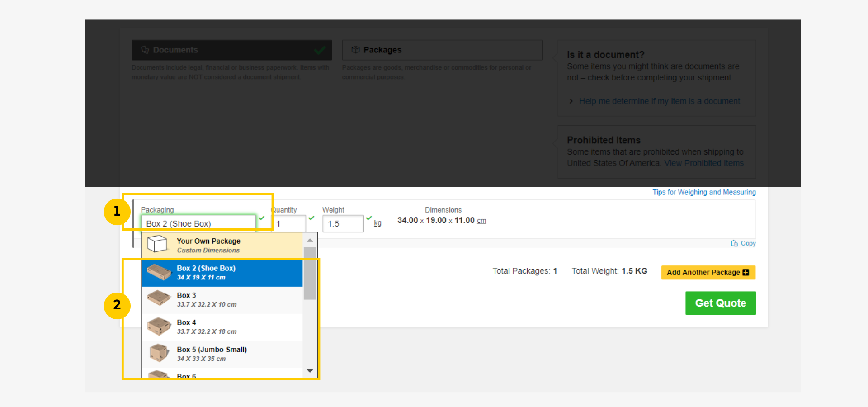Select the Documents shipment type tab
868x407 pixels.
point(231,50)
